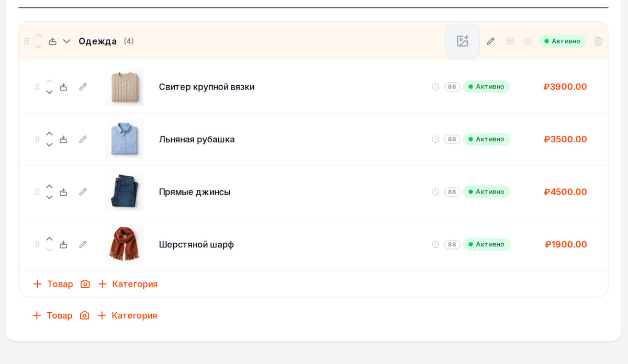Toggle the Активно status for Льняная рубашка
This screenshot has height=364, width=628.
486,139
